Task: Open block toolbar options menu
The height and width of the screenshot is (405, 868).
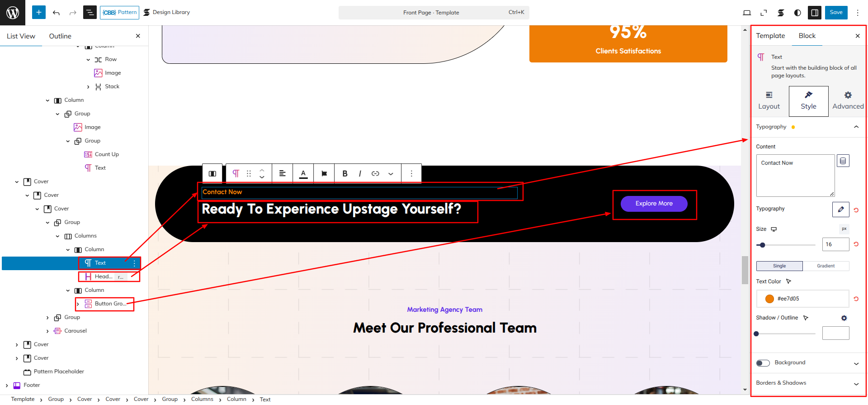Action: pos(411,174)
